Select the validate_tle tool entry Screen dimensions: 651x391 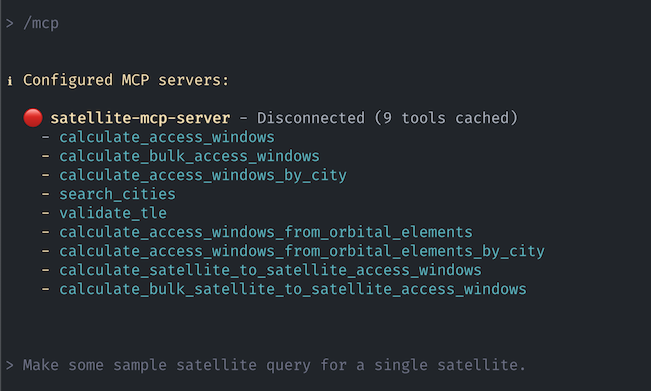click(113, 213)
